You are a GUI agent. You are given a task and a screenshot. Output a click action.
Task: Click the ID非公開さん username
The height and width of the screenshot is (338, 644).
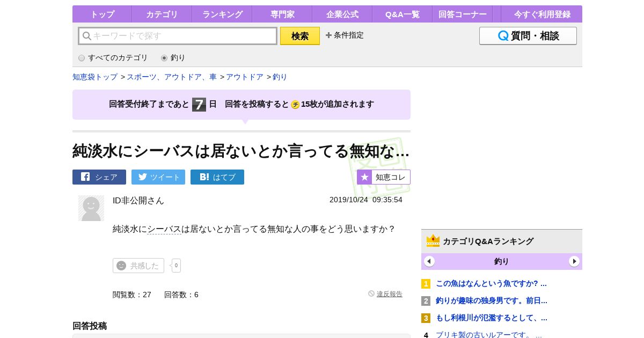tap(138, 201)
